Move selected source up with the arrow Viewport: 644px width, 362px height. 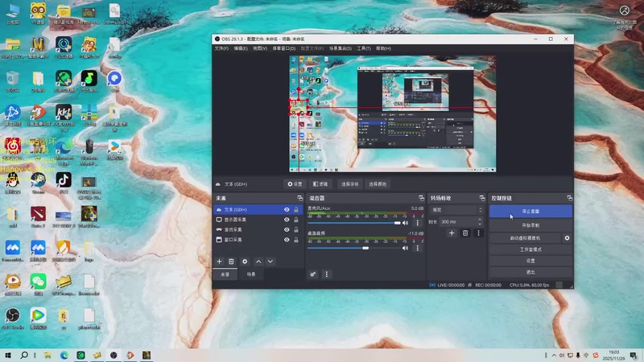(258, 261)
